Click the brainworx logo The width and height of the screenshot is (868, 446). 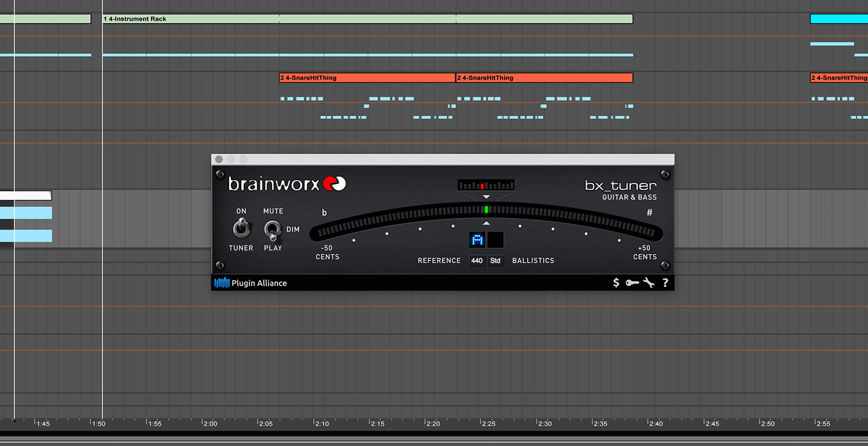(287, 184)
